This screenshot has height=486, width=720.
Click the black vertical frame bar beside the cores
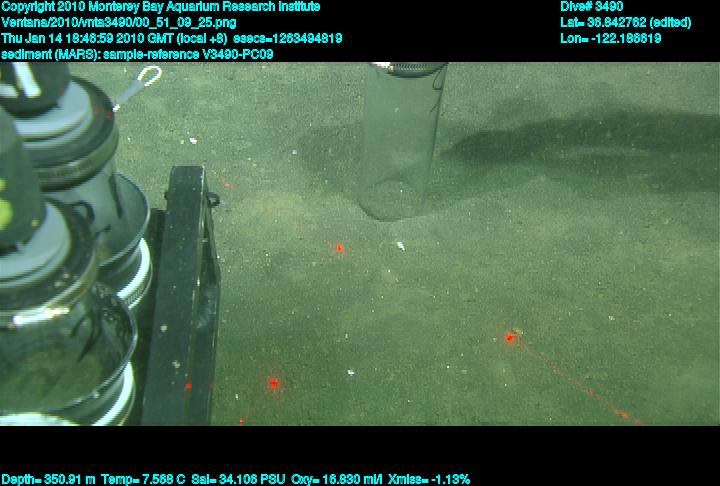pyautogui.click(x=182, y=294)
